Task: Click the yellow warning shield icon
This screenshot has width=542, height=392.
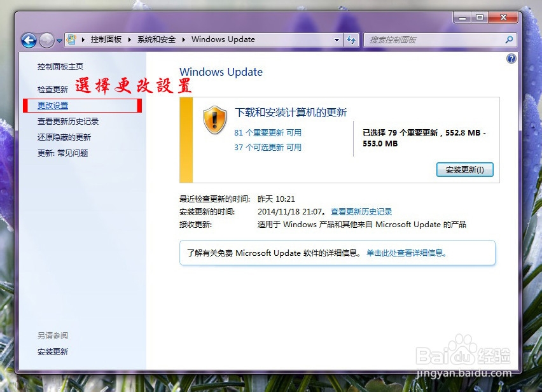Action: click(214, 120)
